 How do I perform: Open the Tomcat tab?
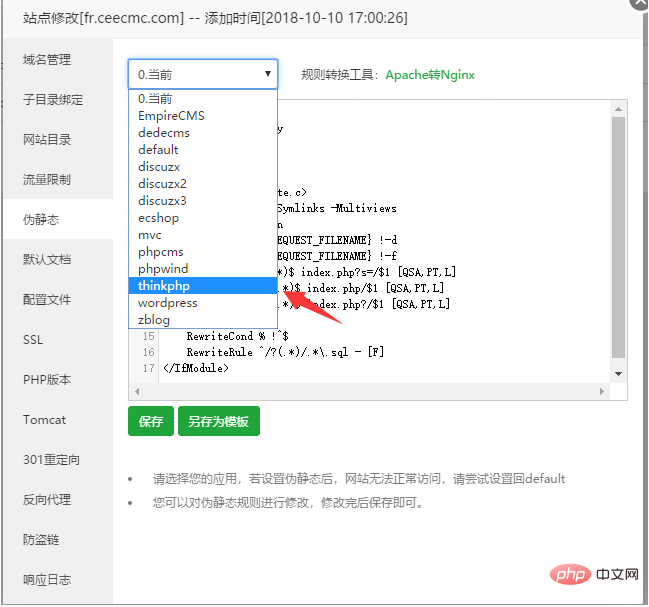click(x=58, y=420)
